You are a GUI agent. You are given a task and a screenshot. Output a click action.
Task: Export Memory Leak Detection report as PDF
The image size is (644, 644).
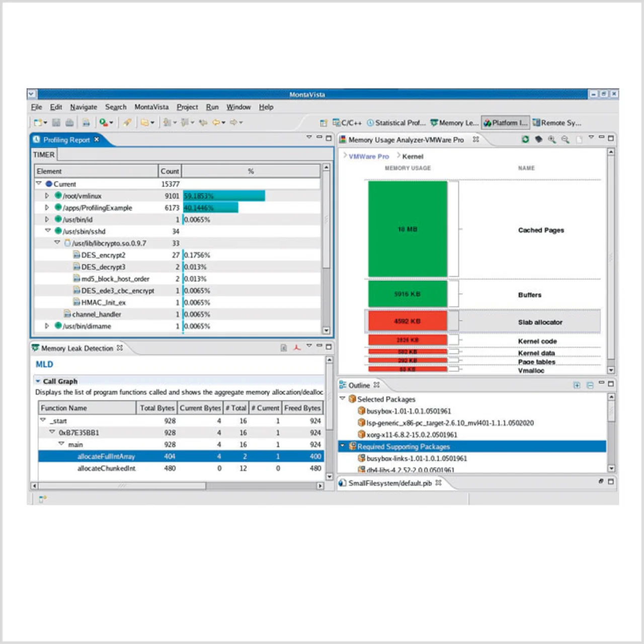click(297, 348)
